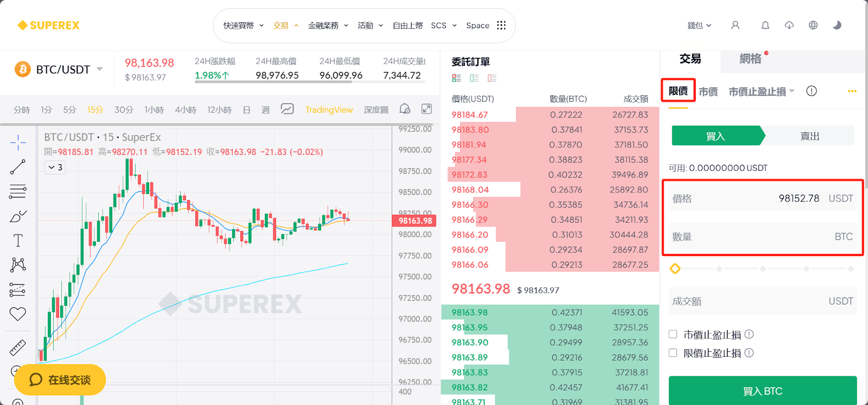Click the 成交額 USDT total field
The width and height of the screenshot is (868, 405).
point(762,301)
